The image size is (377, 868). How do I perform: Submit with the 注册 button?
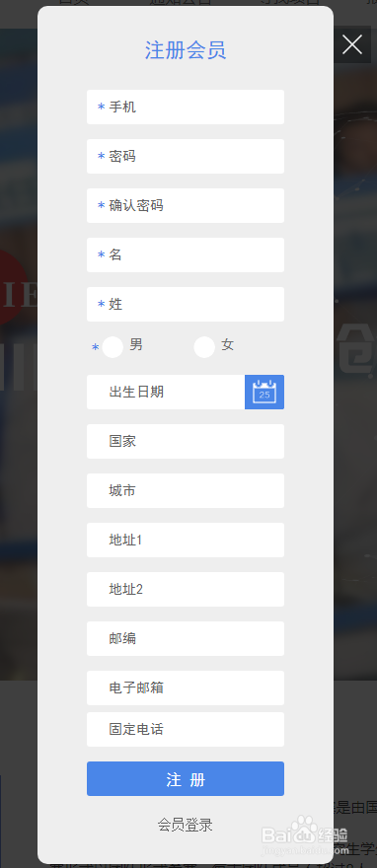(186, 779)
